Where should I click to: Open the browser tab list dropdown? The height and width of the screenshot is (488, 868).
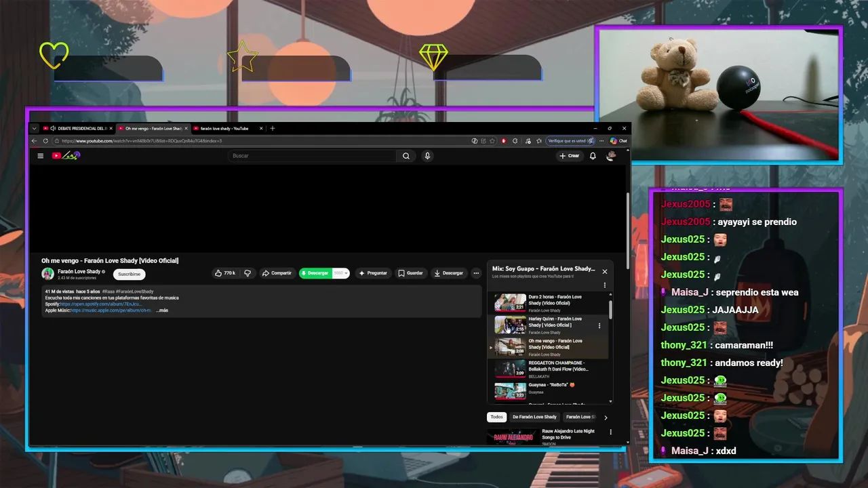pyautogui.click(x=34, y=128)
